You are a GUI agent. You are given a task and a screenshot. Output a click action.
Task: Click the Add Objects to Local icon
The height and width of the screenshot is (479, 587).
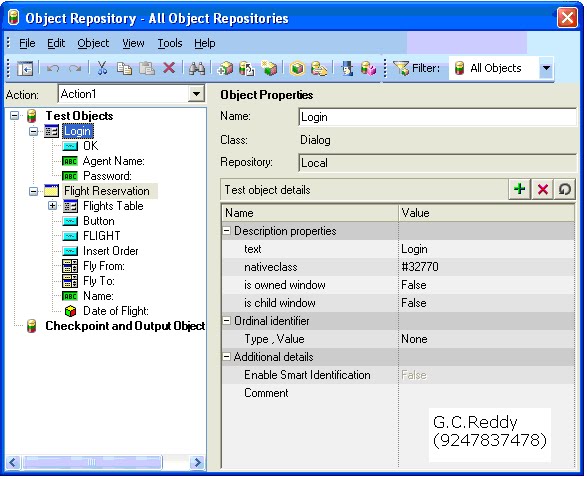click(x=225, y=68)
